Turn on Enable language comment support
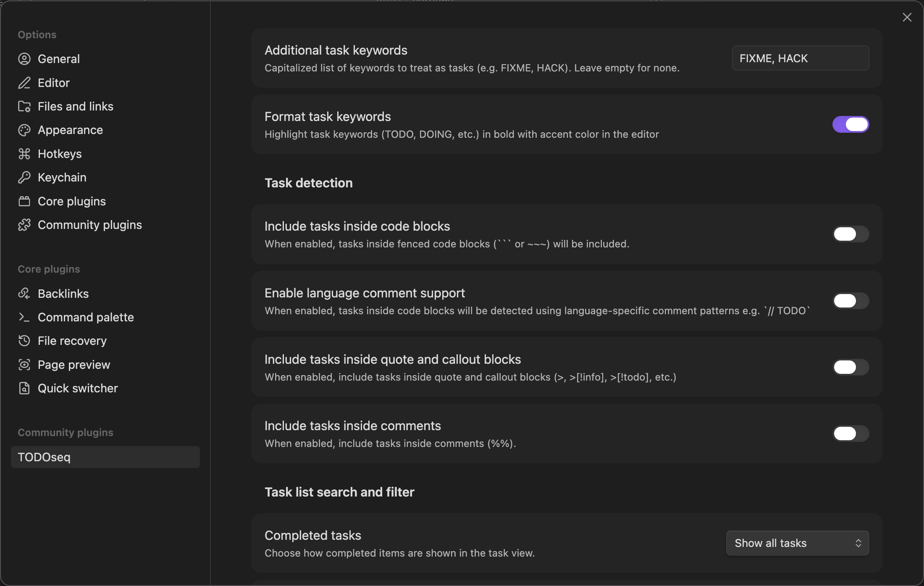Screen dimensions: 924x586 point(850,300)
